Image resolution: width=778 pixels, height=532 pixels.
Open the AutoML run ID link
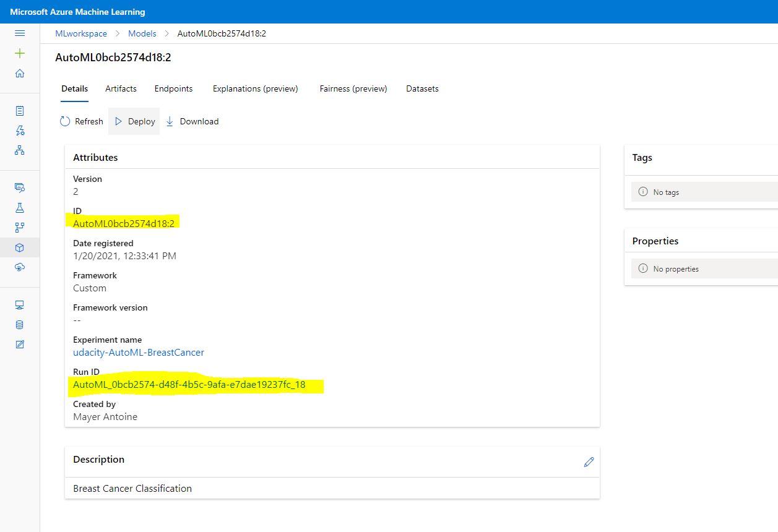189,385
